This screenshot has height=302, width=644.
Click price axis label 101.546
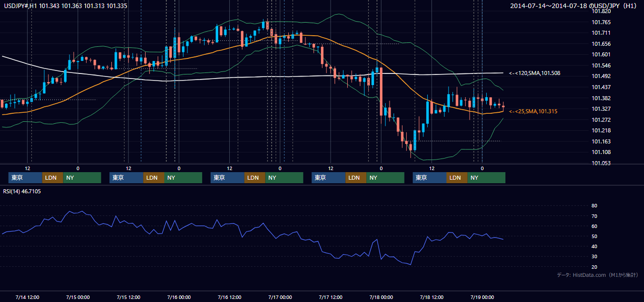(601, 65)
